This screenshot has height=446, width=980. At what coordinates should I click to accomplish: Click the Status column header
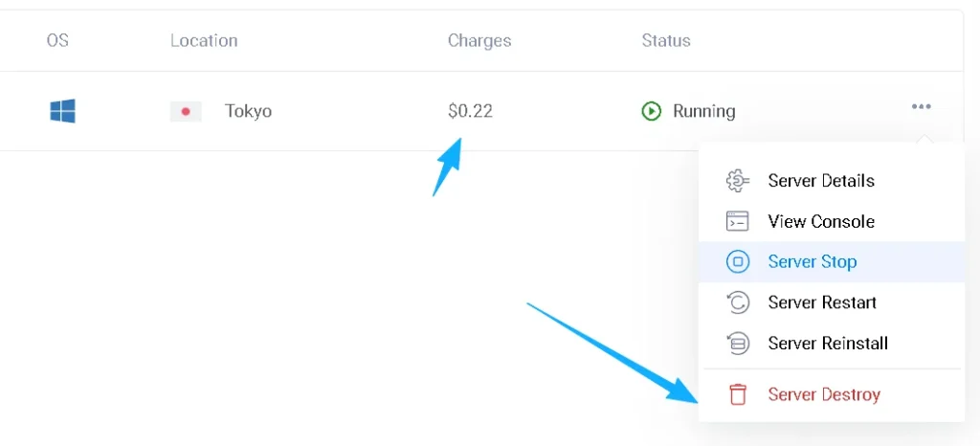click(x=666, y=41)
